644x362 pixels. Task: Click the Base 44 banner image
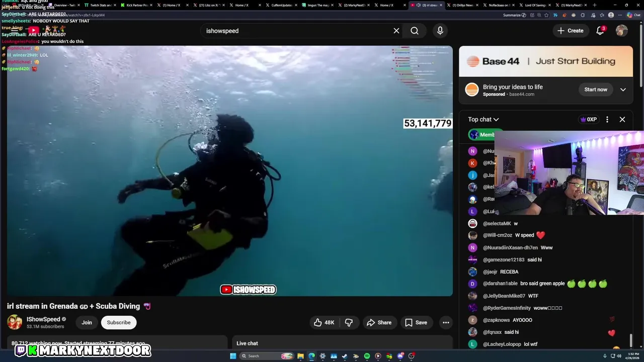click(x=546, y=61)
